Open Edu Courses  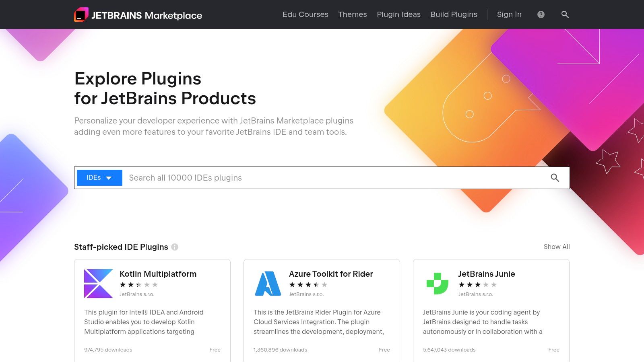tap(305, 14)
